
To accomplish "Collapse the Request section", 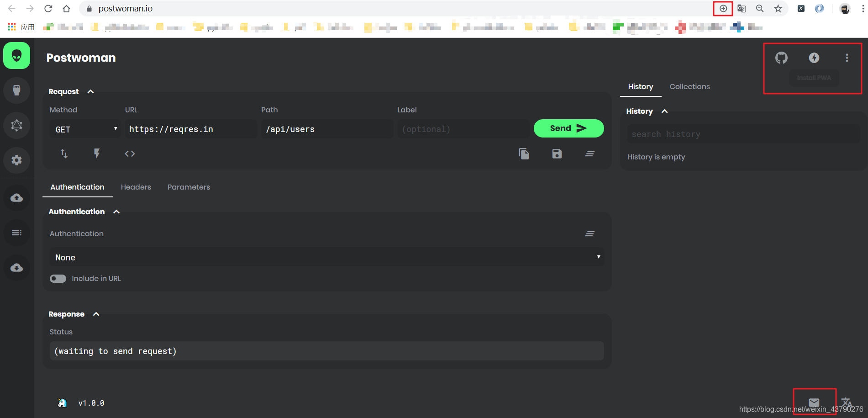I will coord(90,91).
